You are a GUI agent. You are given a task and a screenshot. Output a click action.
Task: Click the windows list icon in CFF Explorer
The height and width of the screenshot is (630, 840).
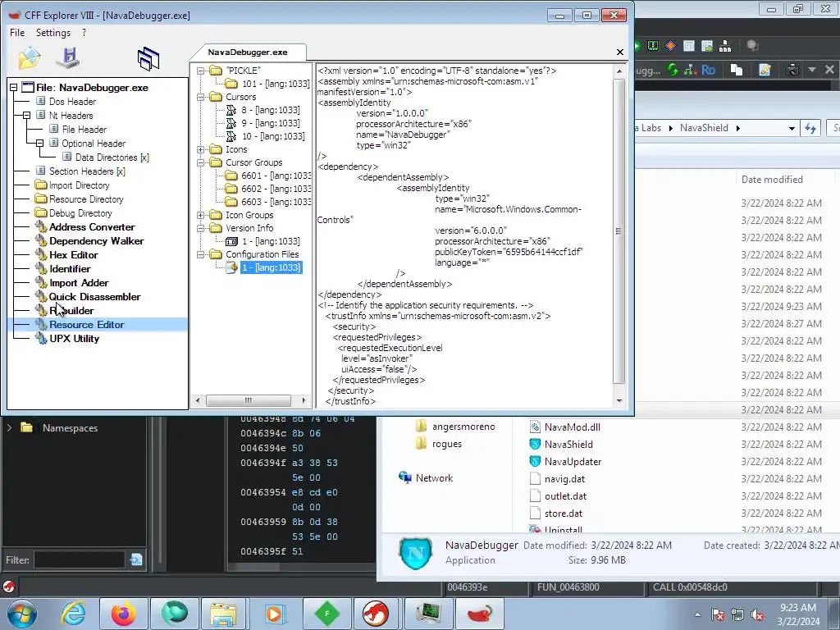[148, 58]
